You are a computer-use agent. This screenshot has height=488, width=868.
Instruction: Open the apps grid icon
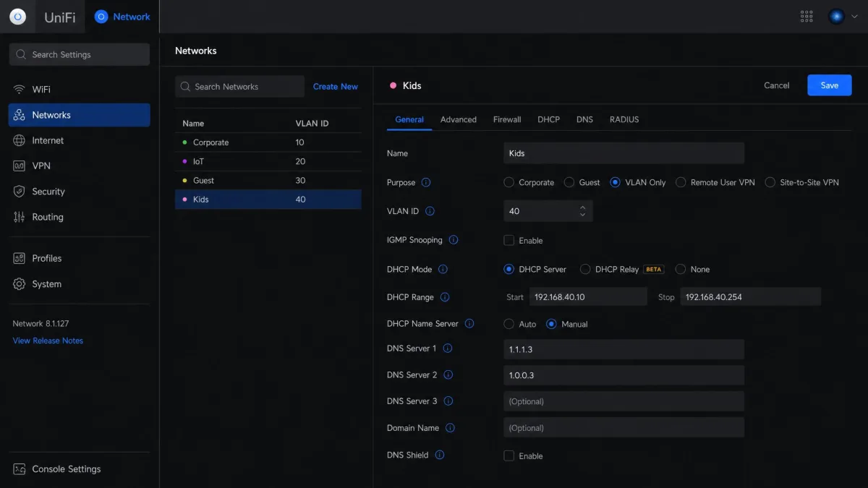click(x=807, y=16)
